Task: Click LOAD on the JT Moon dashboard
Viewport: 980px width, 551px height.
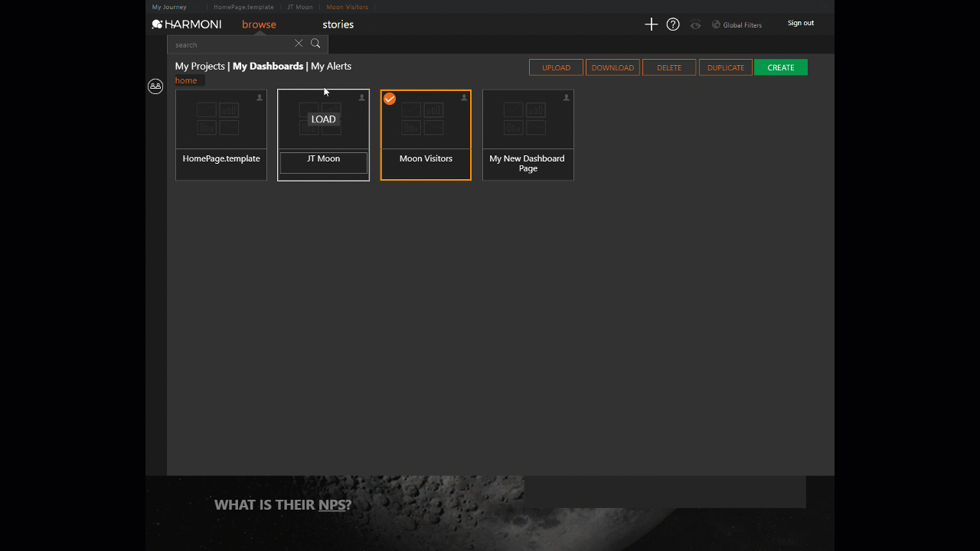Action: 323,119
